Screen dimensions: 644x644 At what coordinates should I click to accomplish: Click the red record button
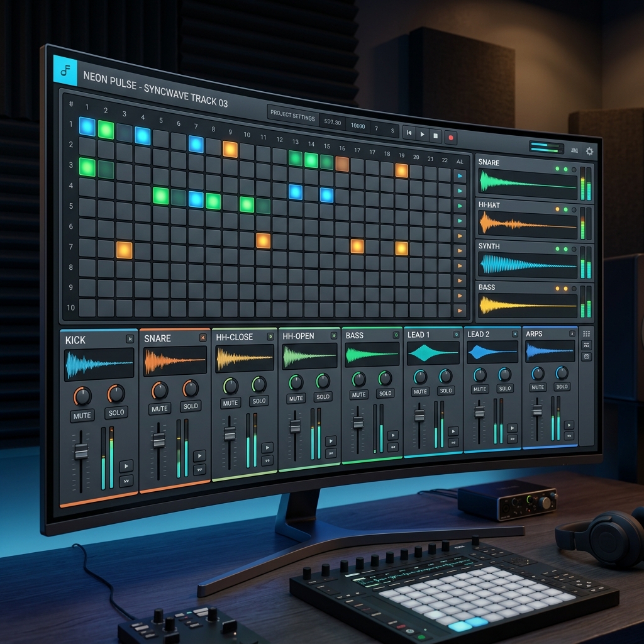click(450, 138)
